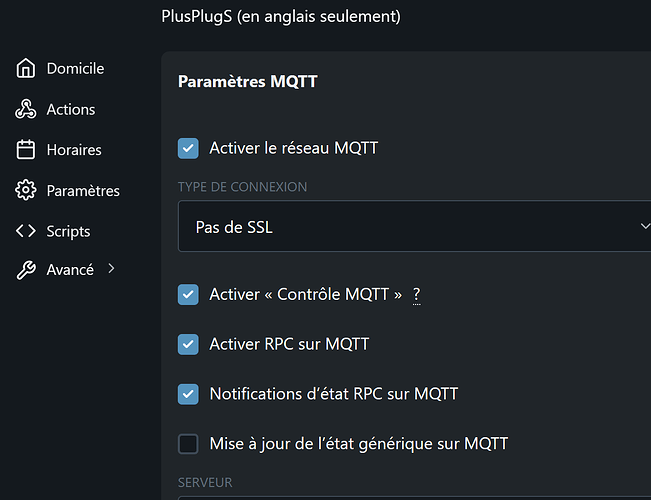Click the connection type dropdown arrow
Viewport: 651px width, 500px height.
point(644,226)
